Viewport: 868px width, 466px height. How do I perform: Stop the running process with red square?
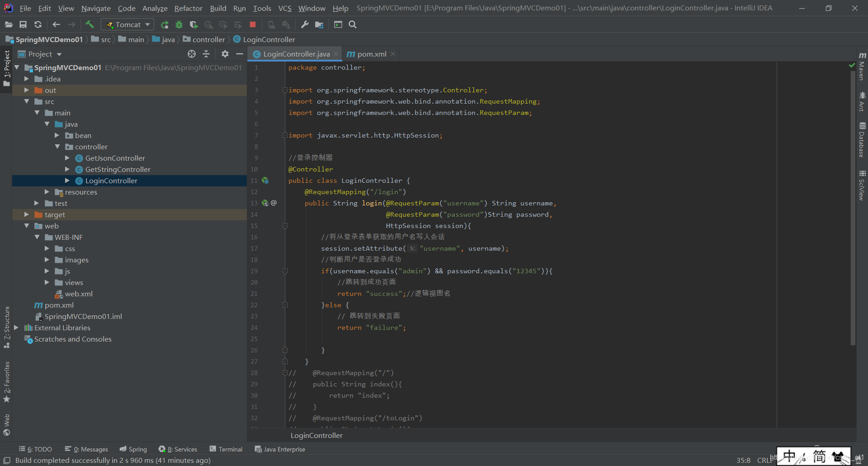[253, 24]
